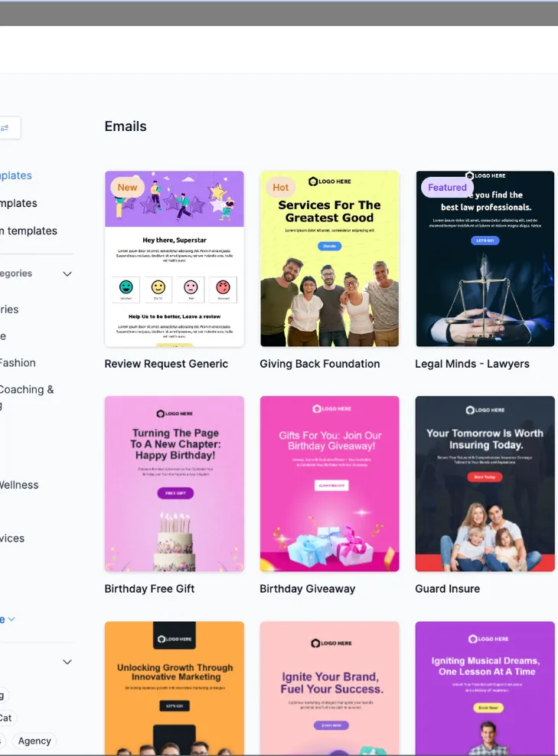Click the Giving Back Foundation title link

click(319, 364)
